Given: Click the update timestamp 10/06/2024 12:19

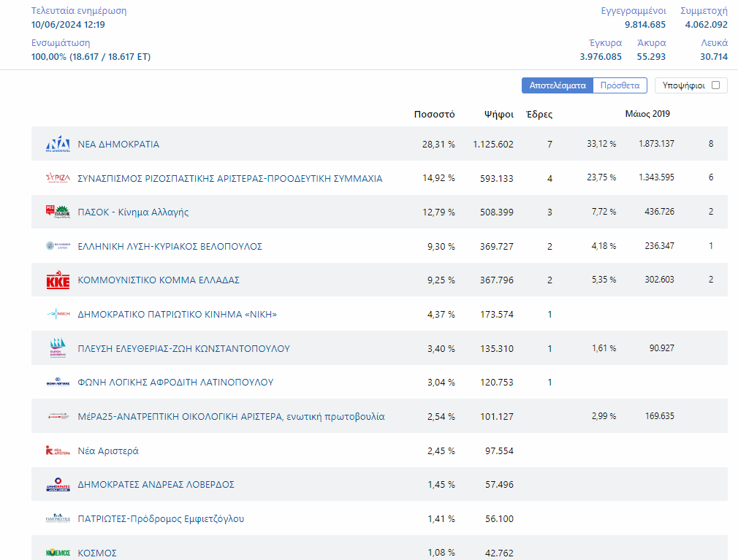Looking at the screenshot, I should [68, 24].
